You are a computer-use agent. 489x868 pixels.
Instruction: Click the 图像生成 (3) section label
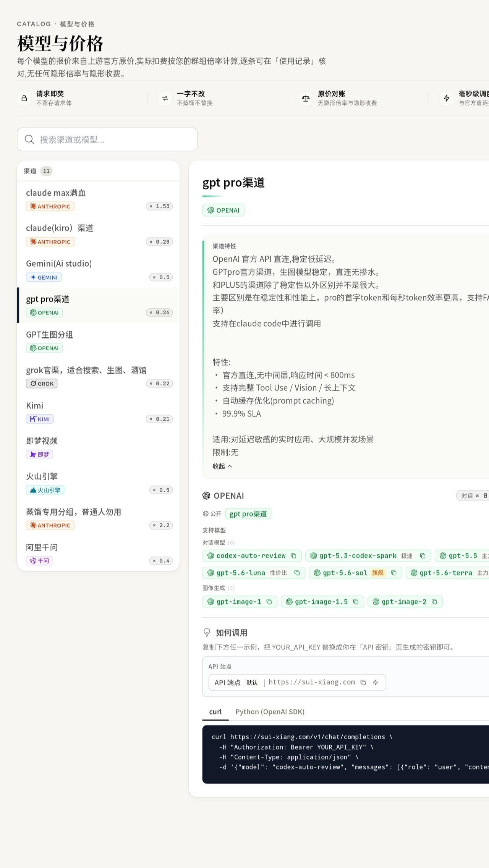click(x=219, y=588)
